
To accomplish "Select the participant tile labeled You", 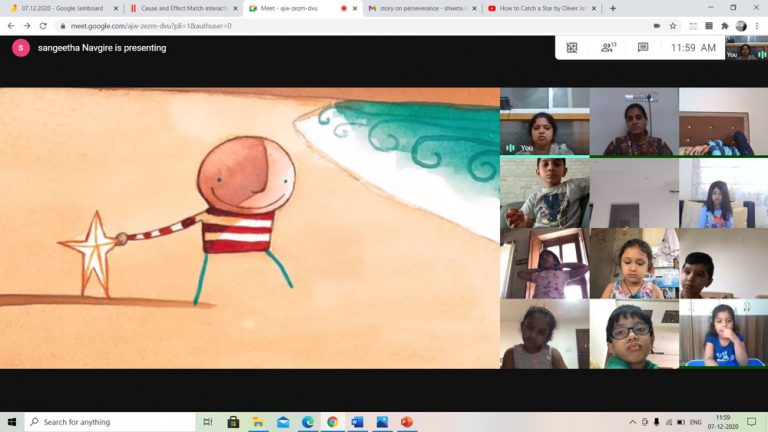I will (x=545, y=121).
